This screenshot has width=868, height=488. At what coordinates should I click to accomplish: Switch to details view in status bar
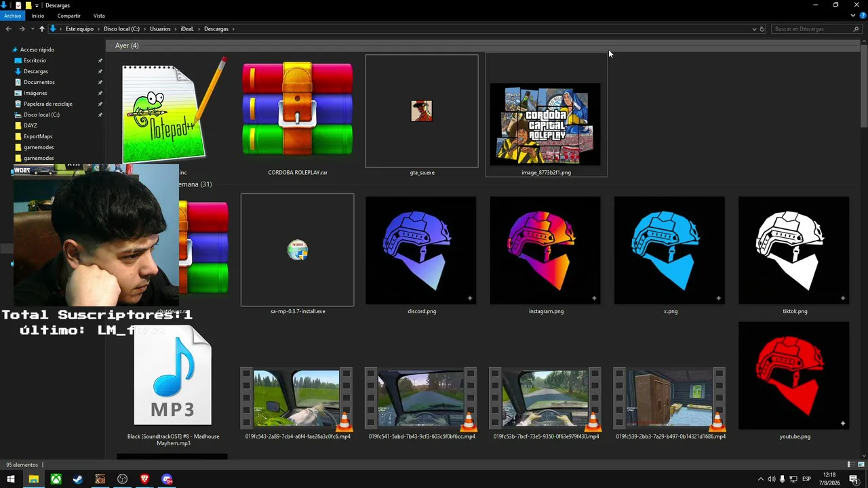850,465
